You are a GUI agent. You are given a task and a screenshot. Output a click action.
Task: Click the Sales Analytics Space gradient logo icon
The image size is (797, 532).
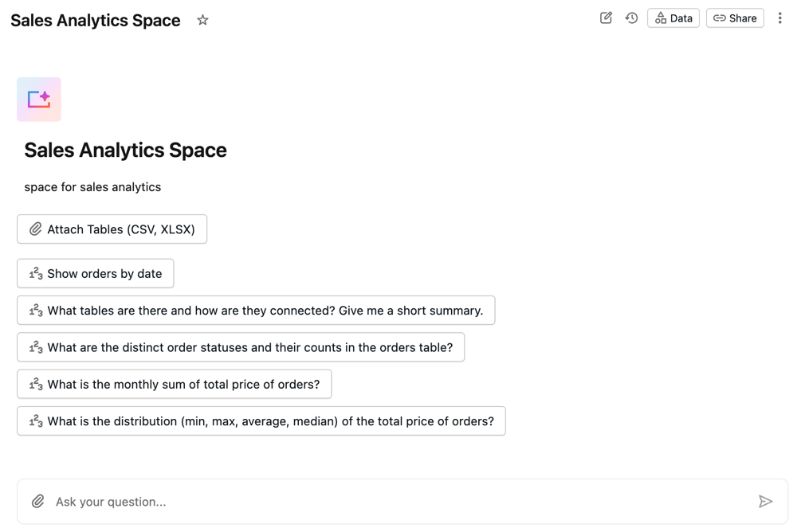(x=38, y=99)
